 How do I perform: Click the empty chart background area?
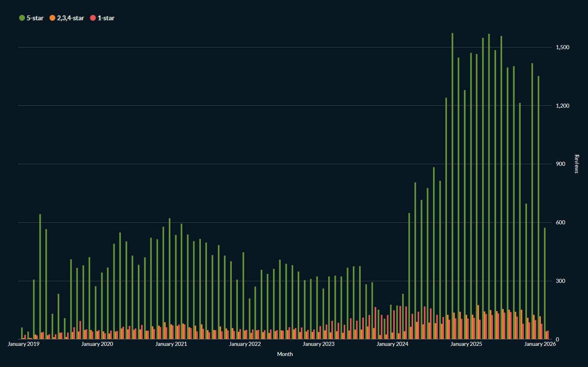point(285,81)
